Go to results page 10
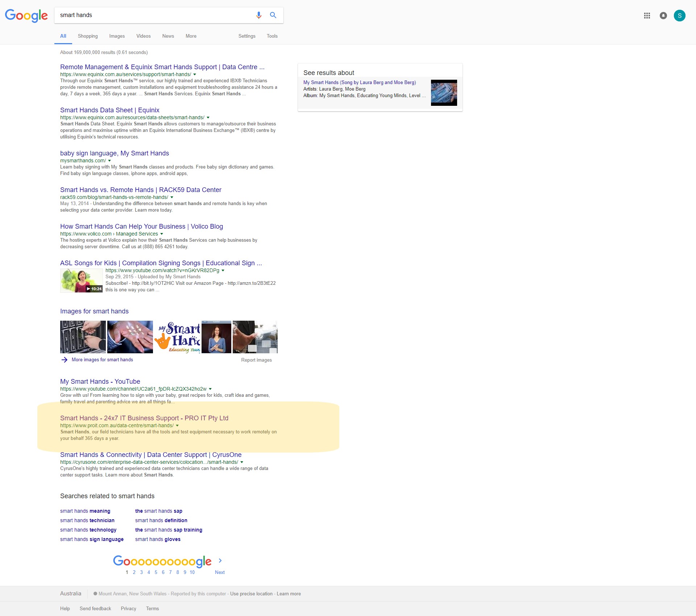The image size is (696, 616). (192, 573)
